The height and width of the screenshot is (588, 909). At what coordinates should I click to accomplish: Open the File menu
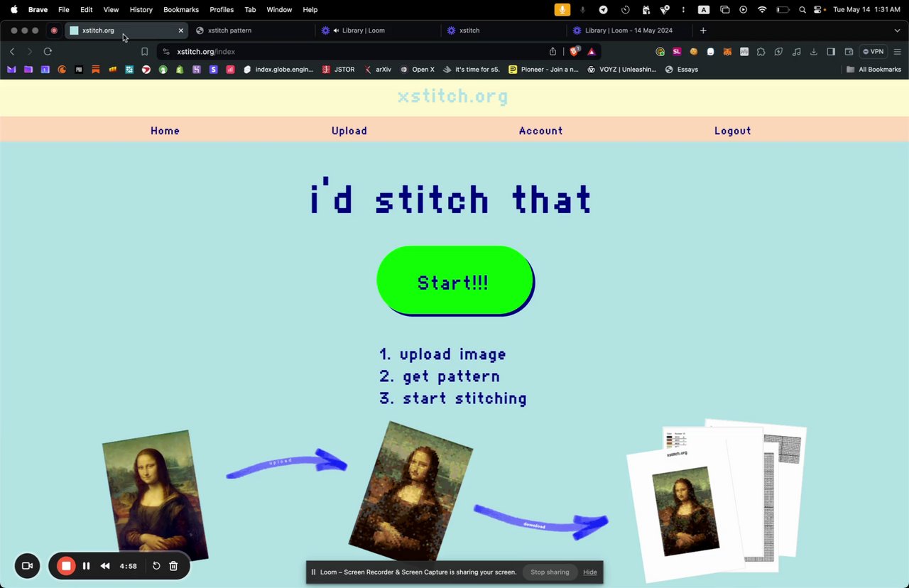[64, 10]
